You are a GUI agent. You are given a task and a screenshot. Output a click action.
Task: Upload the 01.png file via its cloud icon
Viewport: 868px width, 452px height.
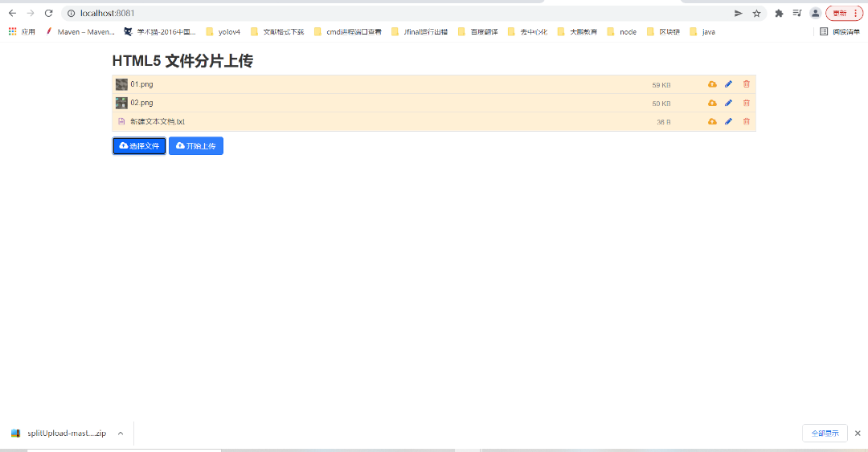[x=712, y=84]
